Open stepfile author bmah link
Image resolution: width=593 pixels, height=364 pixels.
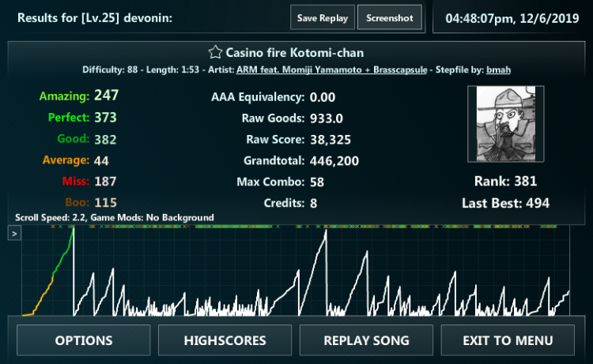click(x=498, y=69)
